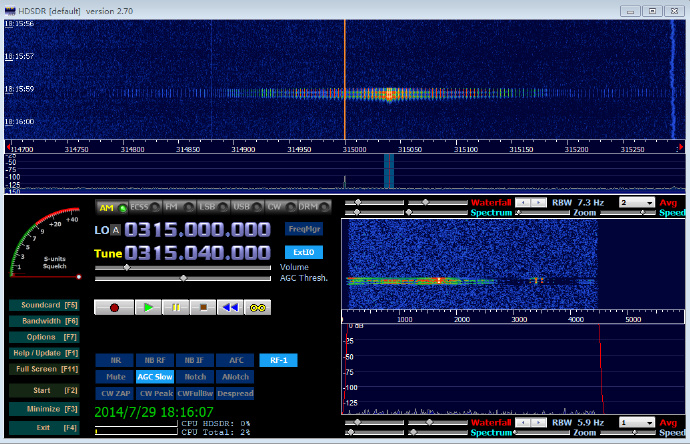Stop playback with the square stop button

tap(203, 307)
